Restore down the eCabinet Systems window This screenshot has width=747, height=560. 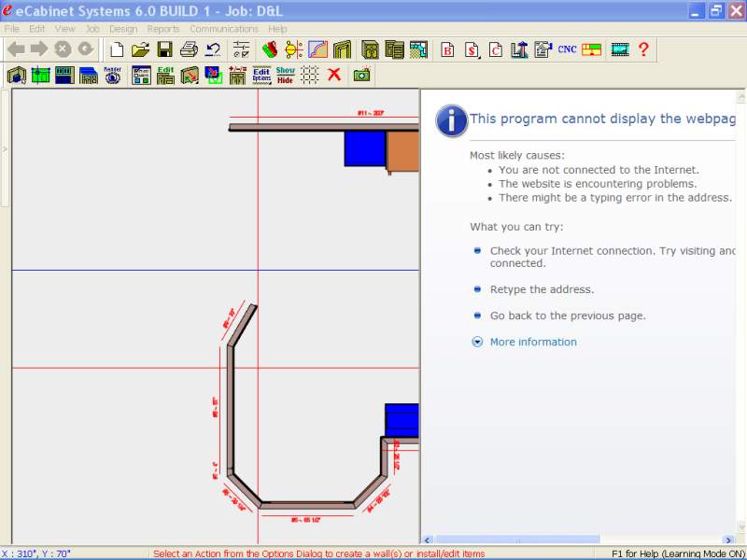pyautogui.click(x=716, y=10)
